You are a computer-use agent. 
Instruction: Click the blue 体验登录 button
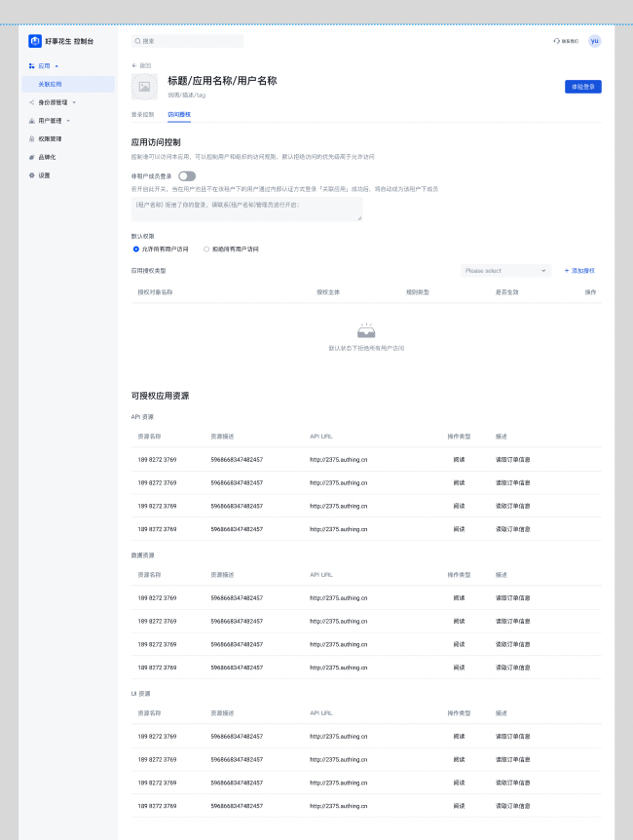point(582,87)
